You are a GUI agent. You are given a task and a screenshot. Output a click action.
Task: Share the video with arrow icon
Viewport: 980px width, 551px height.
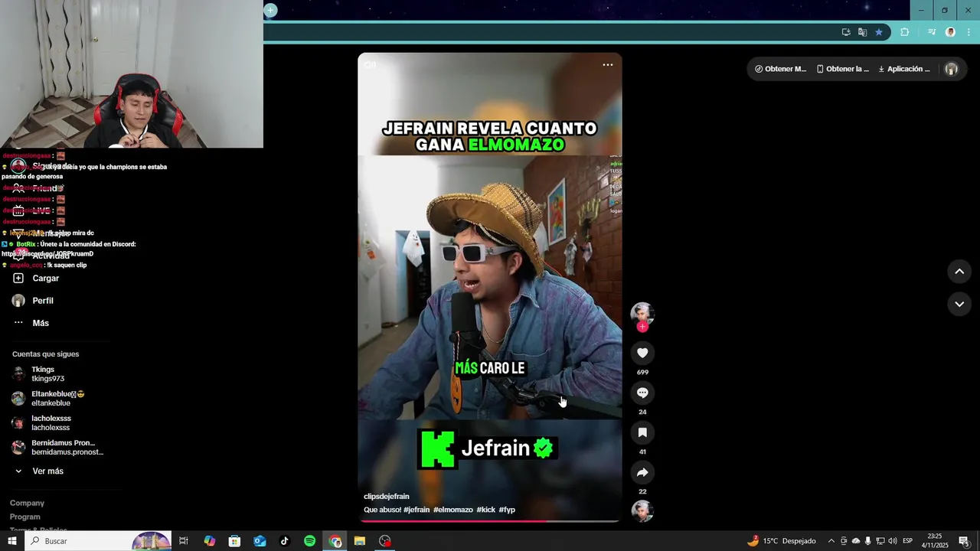point(642,472)
